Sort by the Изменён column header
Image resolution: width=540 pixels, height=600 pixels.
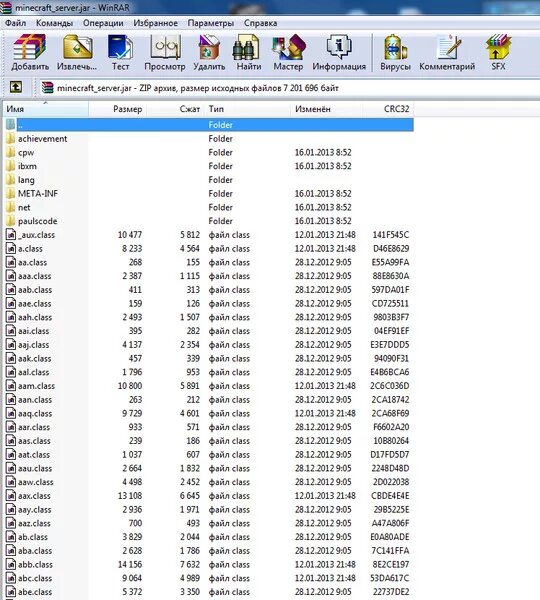click(327, 109)
